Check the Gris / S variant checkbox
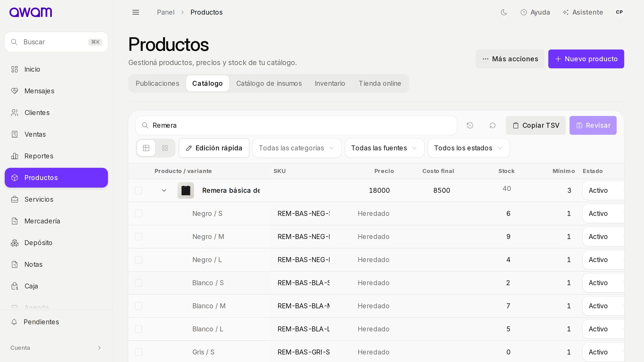 tap(139, 352)
